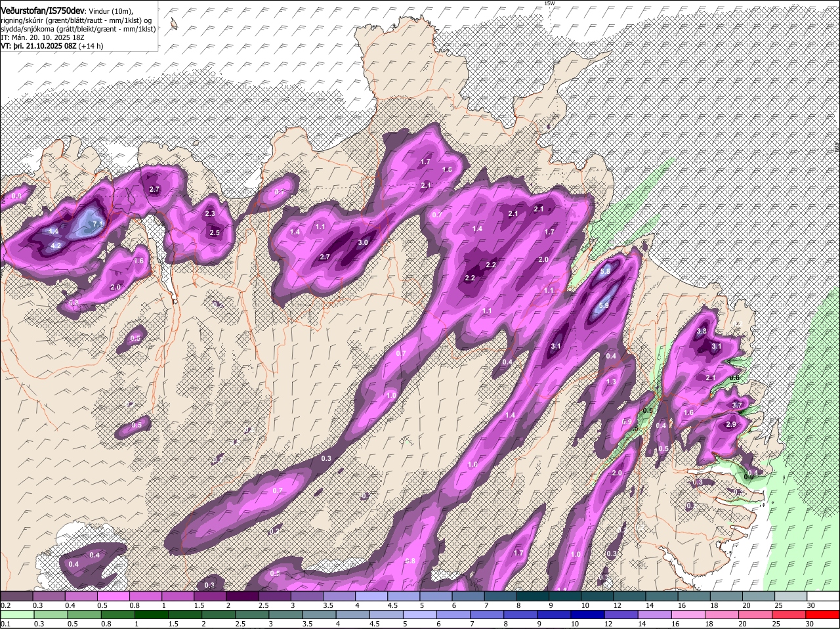Click the 30 label under the green legend row
Screen dimensions: 840x629
click(811, 624)
